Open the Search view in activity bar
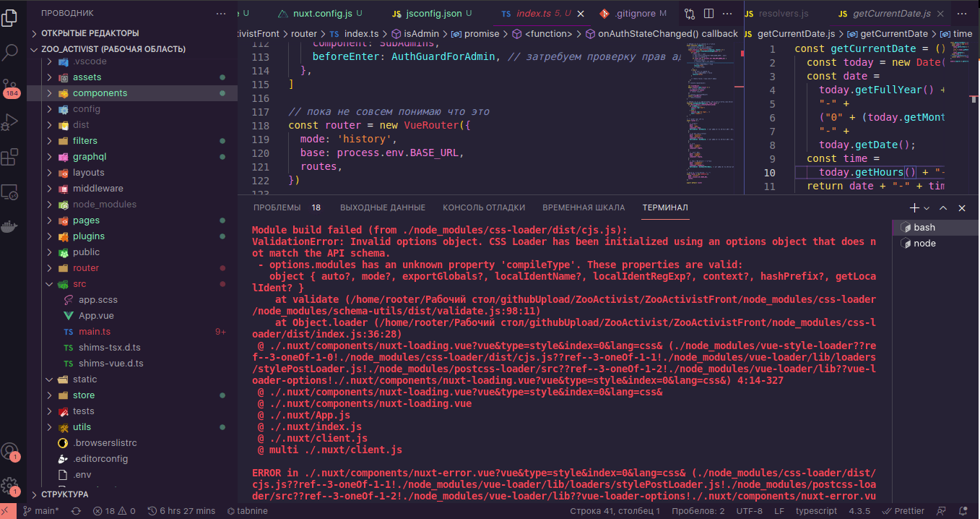This screenshot has width=980, height=519. pos(10,51)
